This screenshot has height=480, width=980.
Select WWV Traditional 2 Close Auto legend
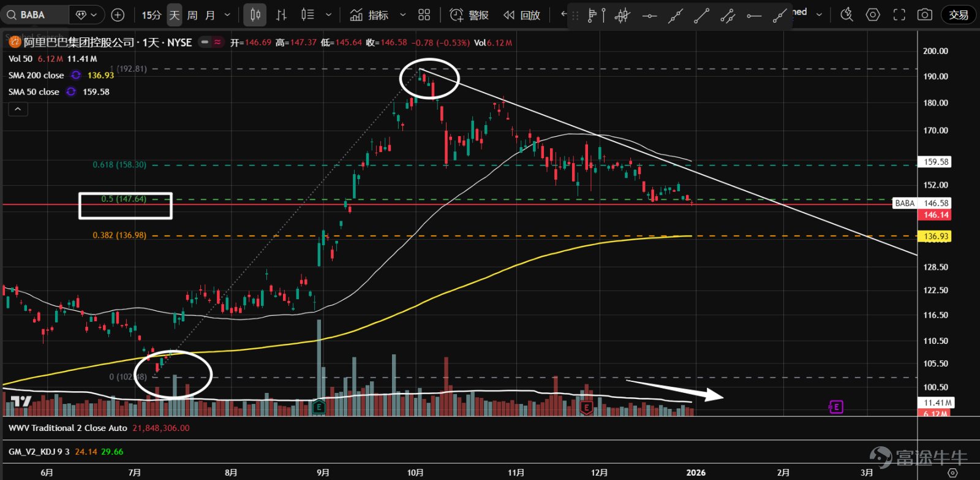point(68,428)
